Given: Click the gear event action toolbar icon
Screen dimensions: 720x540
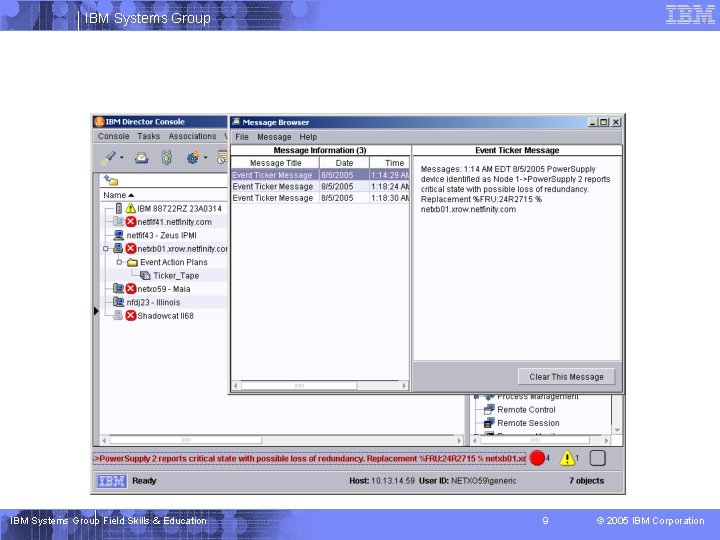Looking at the screenshot, I should [192, 158].
